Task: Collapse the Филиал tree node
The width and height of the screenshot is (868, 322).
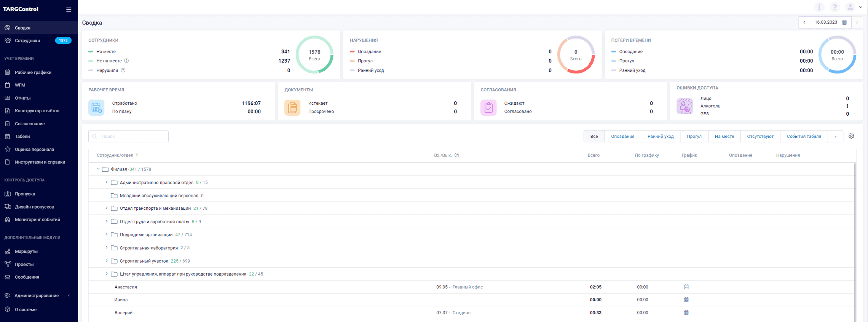Action: [98, 169]
